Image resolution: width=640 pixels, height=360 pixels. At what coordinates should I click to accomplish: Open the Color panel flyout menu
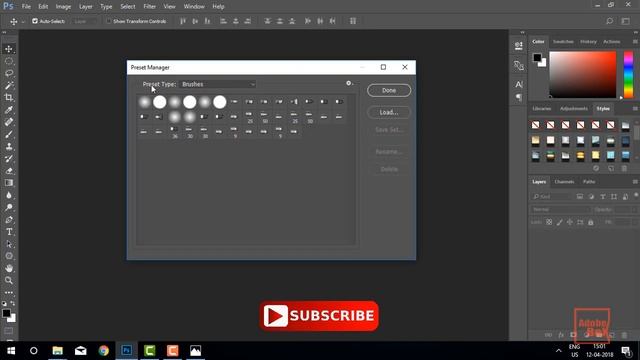tap(635, 42)
